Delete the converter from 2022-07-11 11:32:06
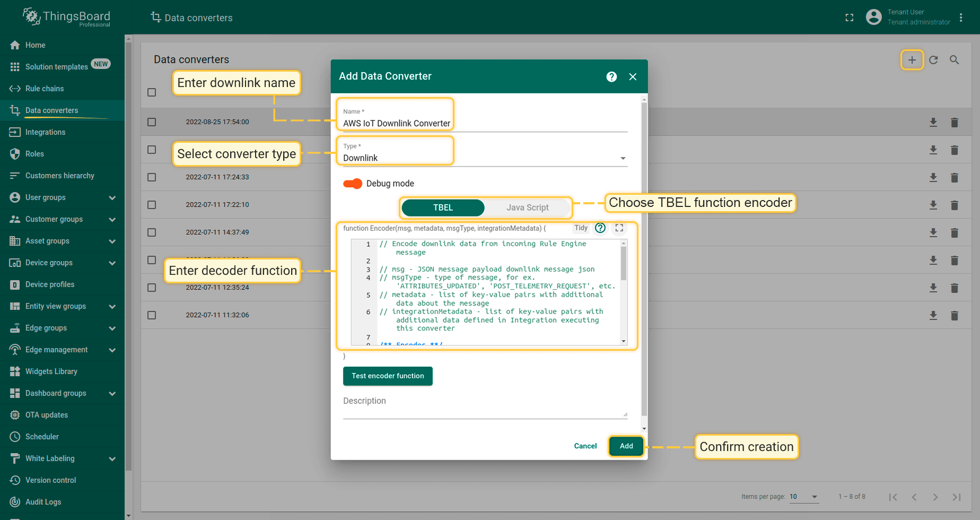The height and width of the screenshot is (520, 980). coord(954,316)
